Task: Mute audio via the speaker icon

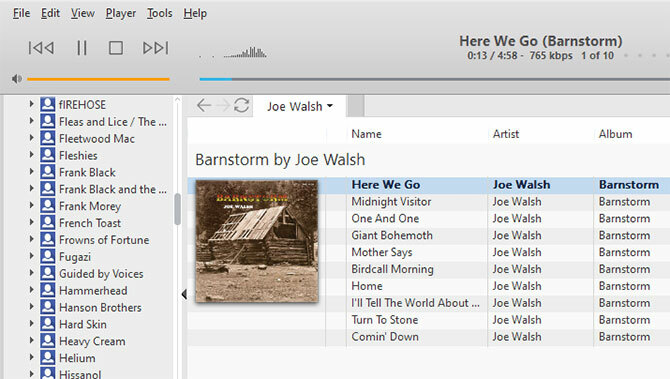Action: (x=17, y=79)
